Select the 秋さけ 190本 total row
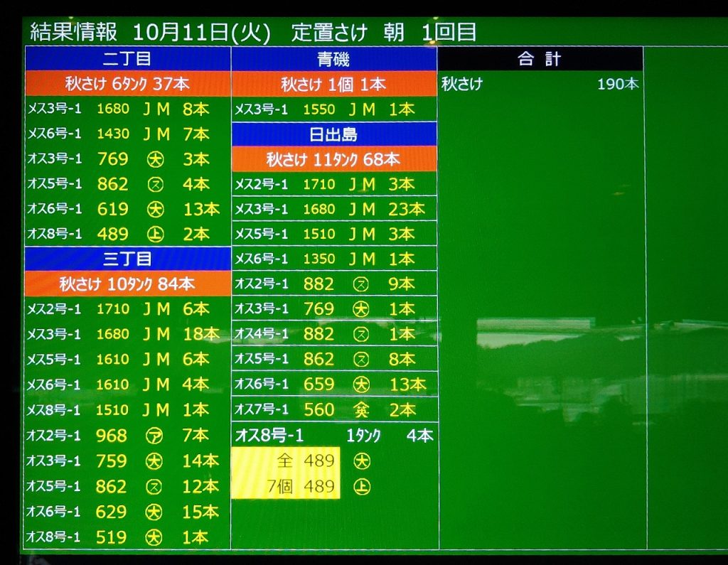This screenshot has width=728, height=565. pyautogui.click(x=540, y=84)
